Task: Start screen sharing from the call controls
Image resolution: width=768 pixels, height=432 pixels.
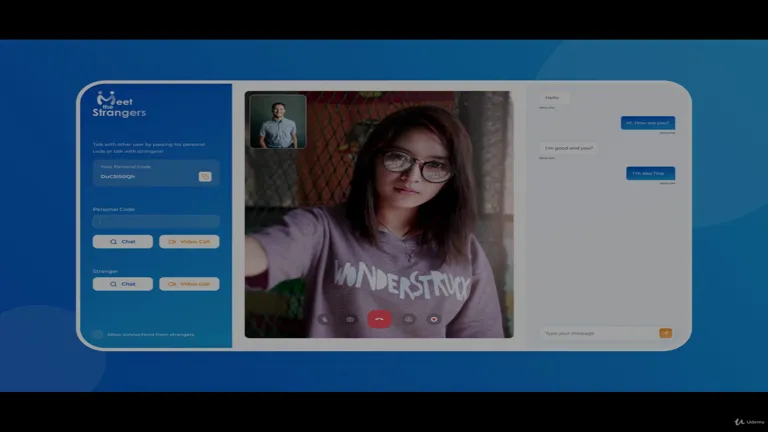Action: point(408,319)
